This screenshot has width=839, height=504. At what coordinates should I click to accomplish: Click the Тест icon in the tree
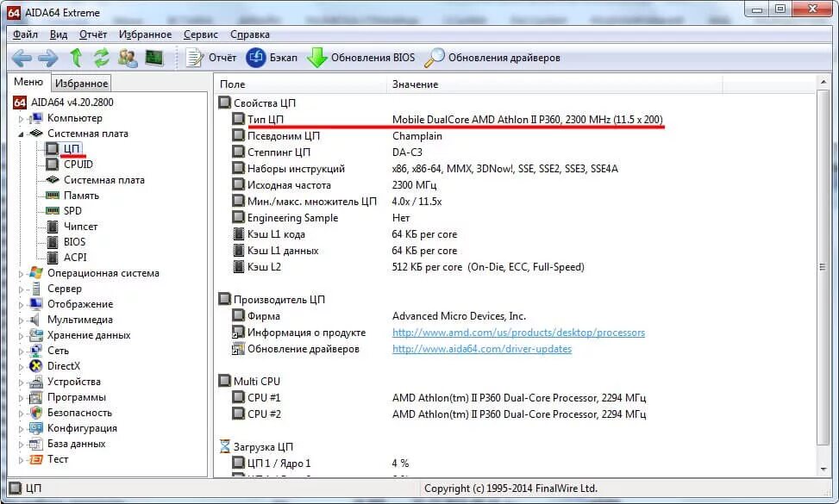(x=36, y=459)
